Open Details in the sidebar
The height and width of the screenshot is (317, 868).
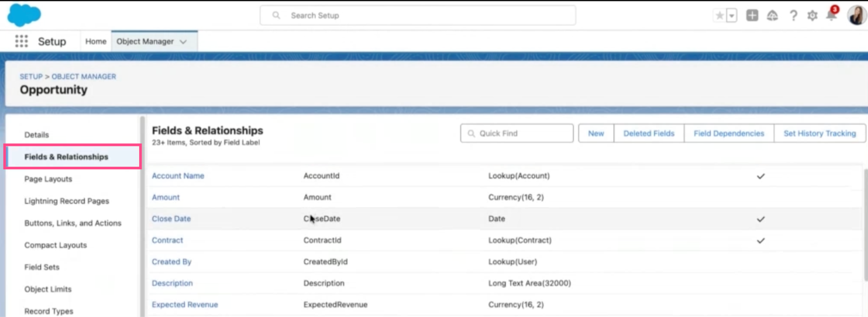click(36, 135)
